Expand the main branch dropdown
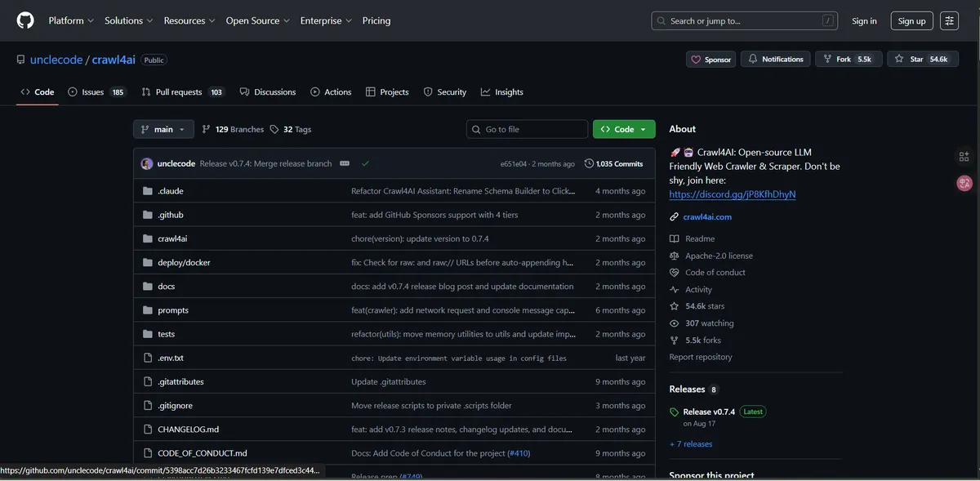This screenshot has width=980, height=481. [x=163, y=129]
